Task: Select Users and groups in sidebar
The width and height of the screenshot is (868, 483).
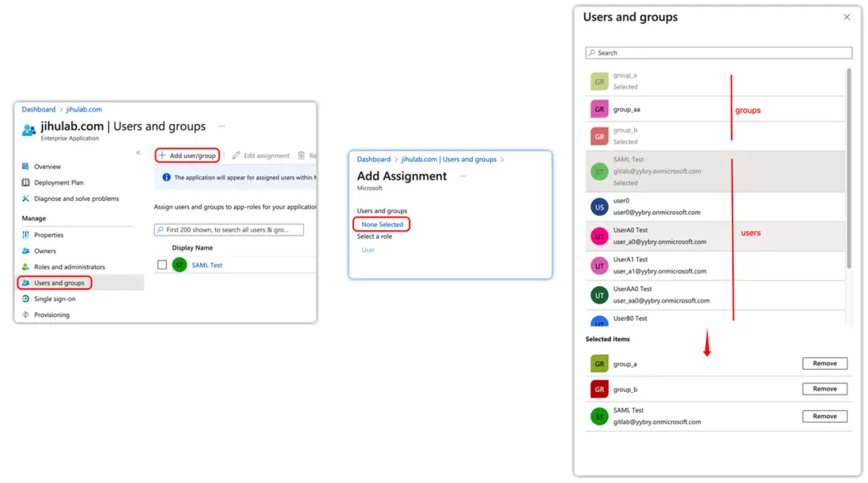Action: coord(58,282)
